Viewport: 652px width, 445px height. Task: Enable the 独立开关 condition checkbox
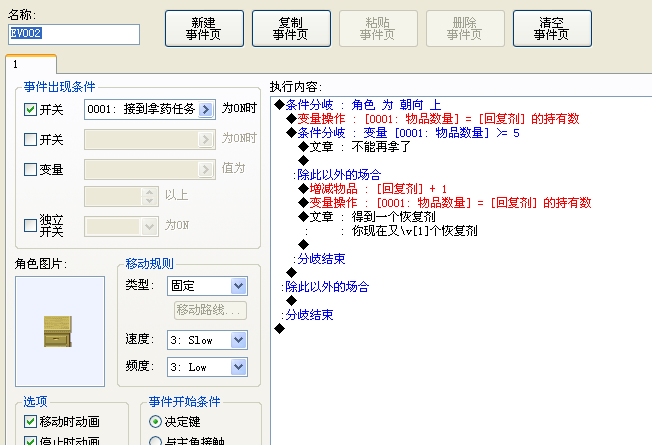pyautogui.click(x=30, y=225)
